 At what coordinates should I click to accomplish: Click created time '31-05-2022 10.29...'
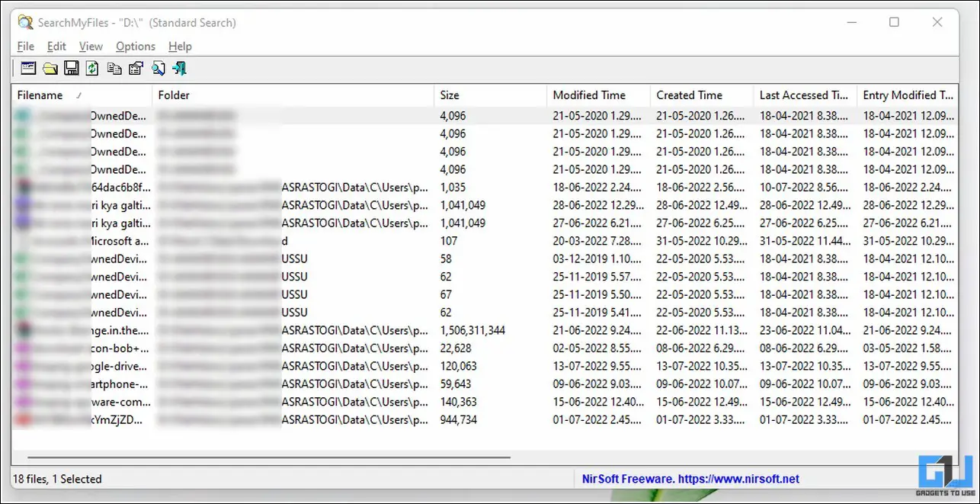[701, 241]
